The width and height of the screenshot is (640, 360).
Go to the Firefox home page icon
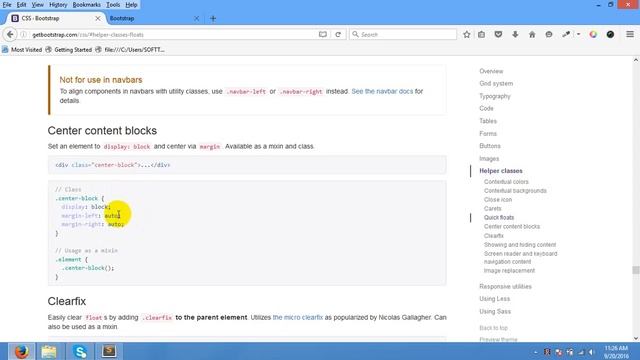pyautogui.click(x=532, y=35)
